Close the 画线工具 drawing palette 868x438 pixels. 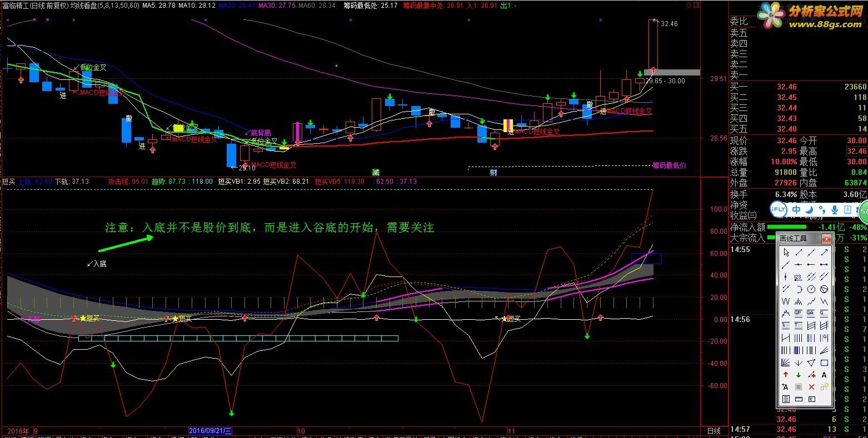tap(826, 239)
